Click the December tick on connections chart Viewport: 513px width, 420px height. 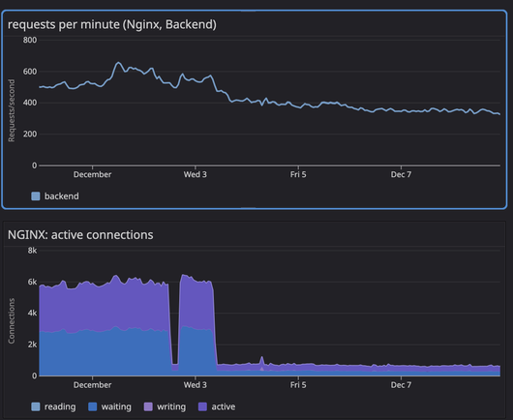[x=92, y=384]
